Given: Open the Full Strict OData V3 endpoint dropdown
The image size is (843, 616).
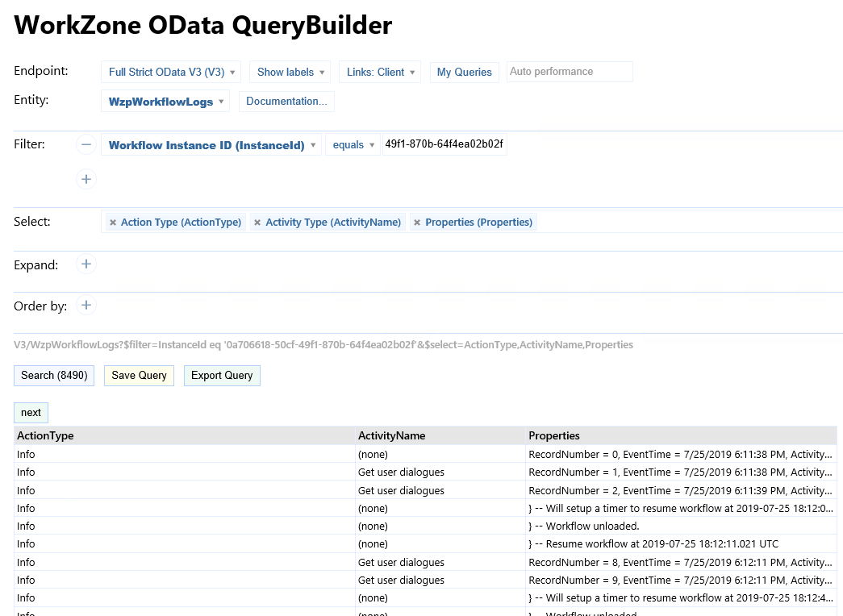Looking at the screenshot, I should point(171,73).
